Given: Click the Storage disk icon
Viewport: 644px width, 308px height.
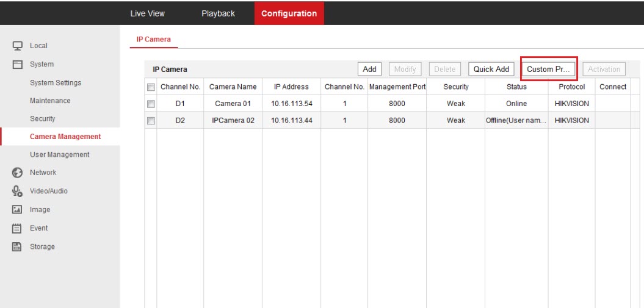Looking at the screenshot, I should coord(18,247).
